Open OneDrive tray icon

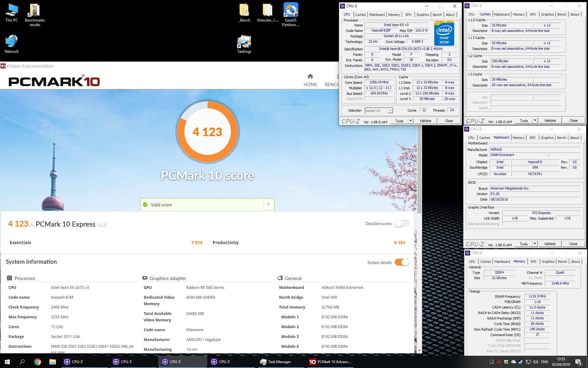tap(514, 362)
